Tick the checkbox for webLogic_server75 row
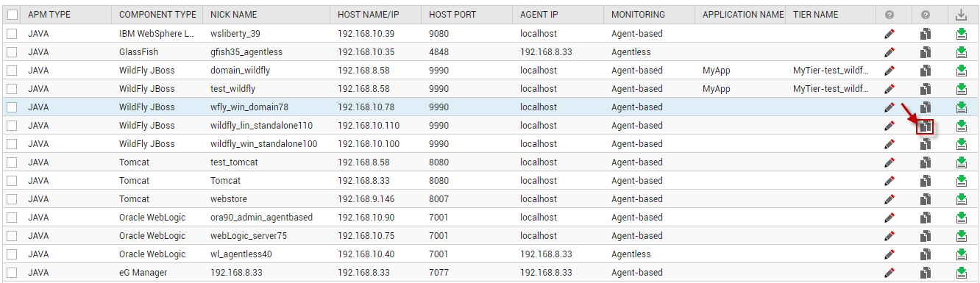The height and width of the screenshot is (283, 980). pos(12,236)
